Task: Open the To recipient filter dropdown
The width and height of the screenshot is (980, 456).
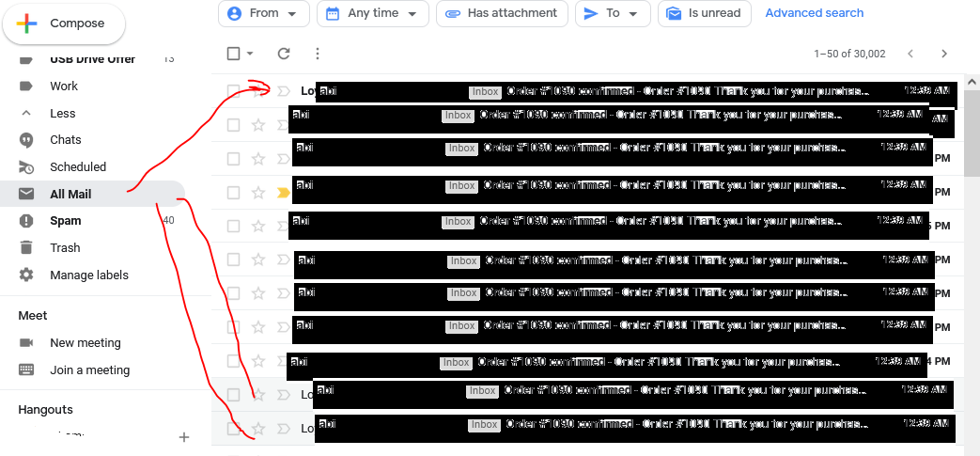Action: click(613, 13)
